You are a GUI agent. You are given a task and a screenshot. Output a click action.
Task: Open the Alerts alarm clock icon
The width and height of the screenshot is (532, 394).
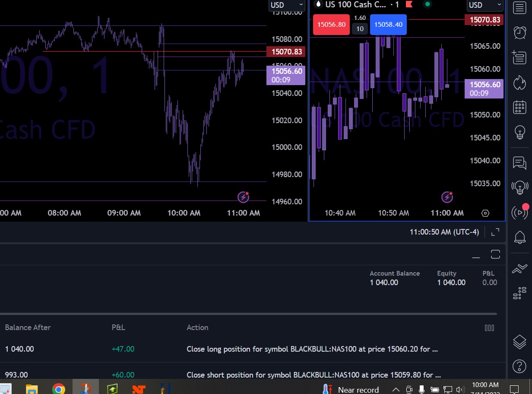(x=519, y=32)
